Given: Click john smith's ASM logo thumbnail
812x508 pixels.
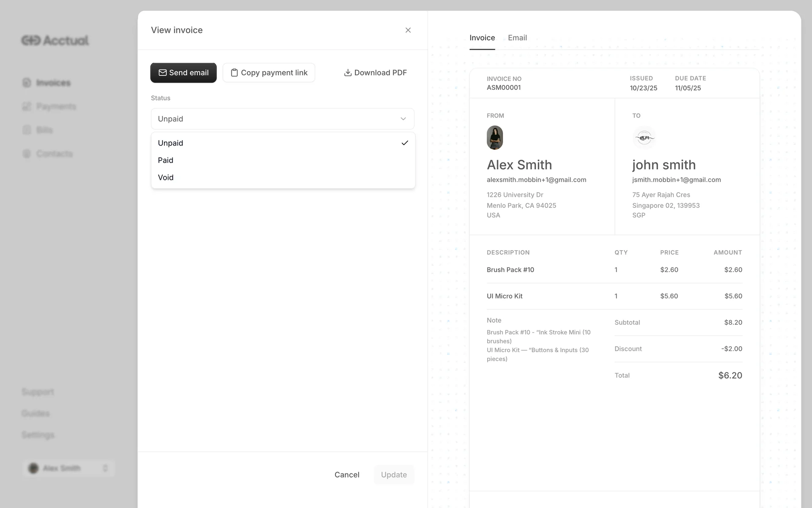Looking at the screenshot, I should 644,138.
